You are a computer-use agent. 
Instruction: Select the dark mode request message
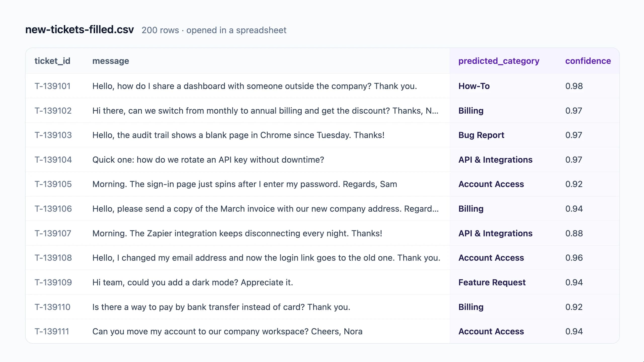(193, 282)
